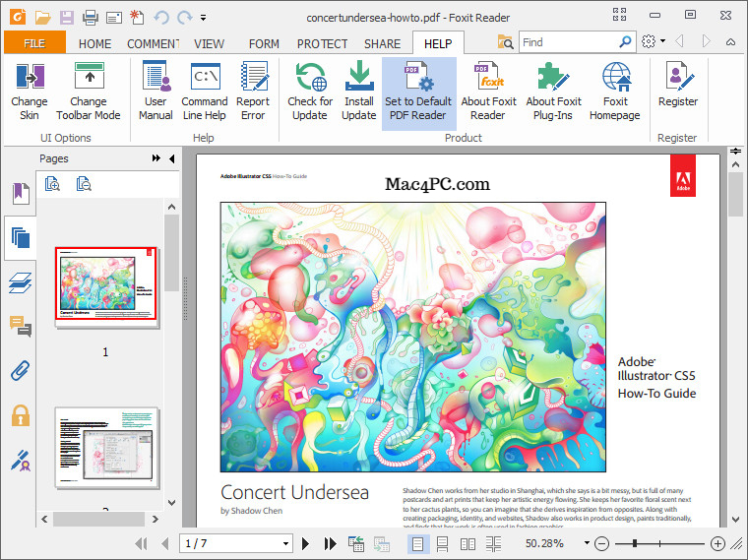Save document using purple floppy icon

pyautogui.click(x=66, y=18)
